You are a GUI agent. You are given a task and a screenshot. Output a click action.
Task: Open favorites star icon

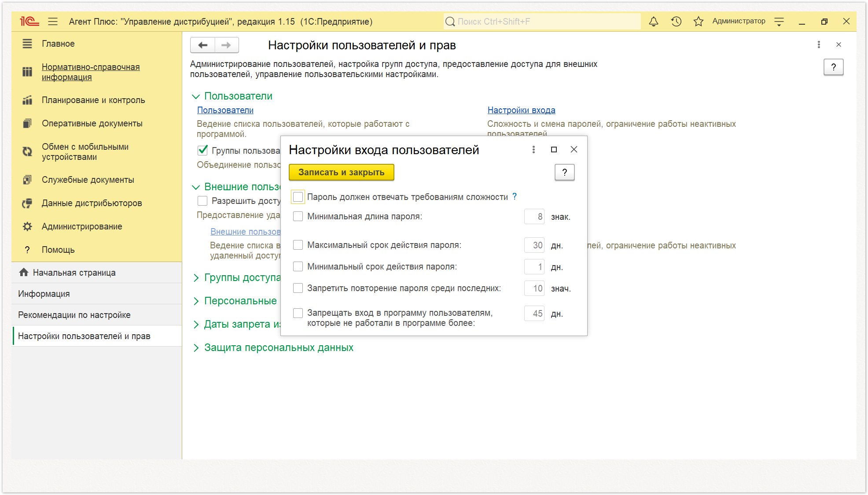tap(698, 21)
